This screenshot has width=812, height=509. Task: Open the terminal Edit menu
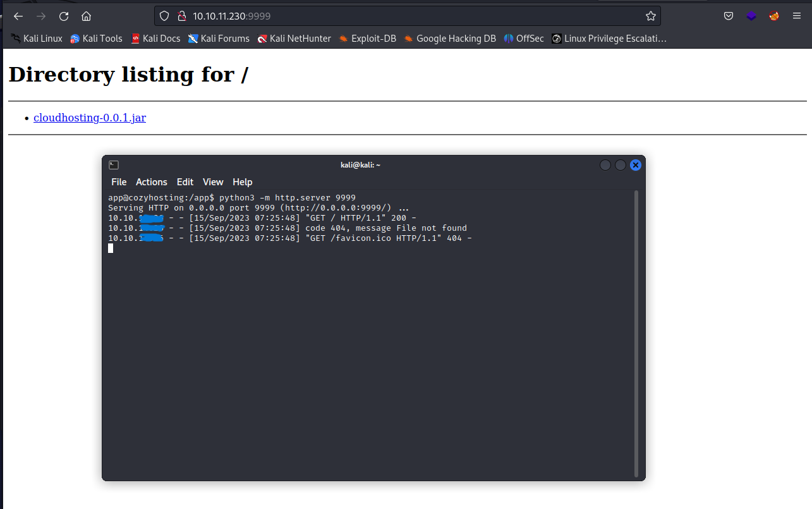pyautogui.click(x=185, y=182)
